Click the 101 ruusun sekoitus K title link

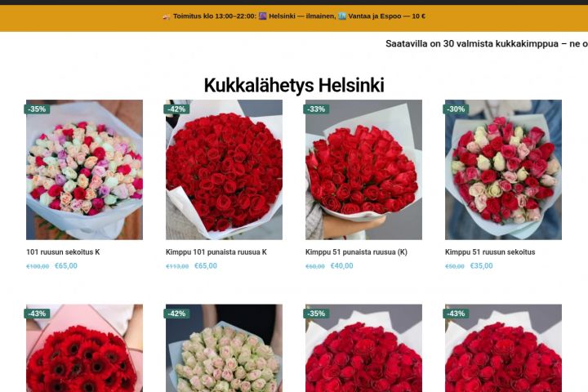pyautogui.click(x=63, y=252)
